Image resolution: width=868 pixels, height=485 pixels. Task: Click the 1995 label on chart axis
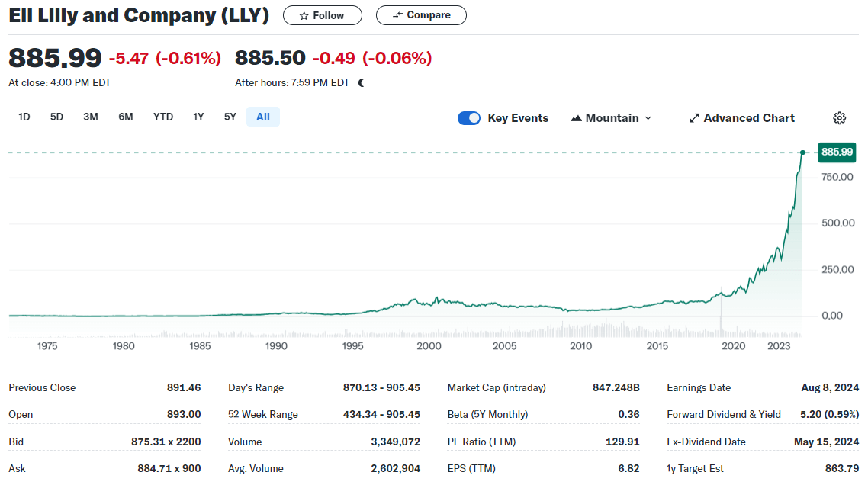point(352,346)
